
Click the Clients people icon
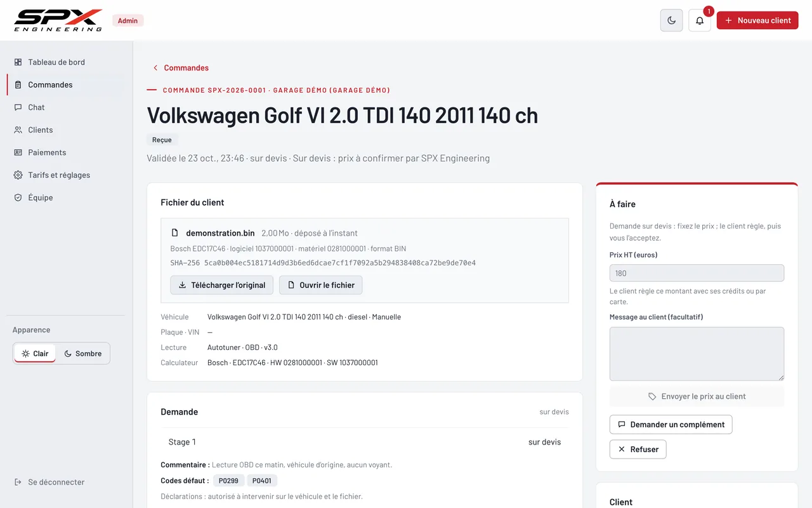click(18, 130)
